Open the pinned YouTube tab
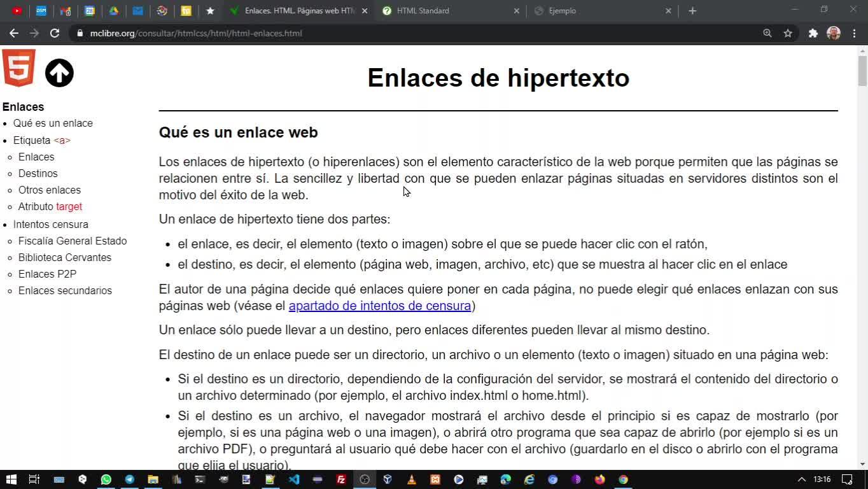The image size is (868, 489). pyautogui.click(x=17, y=11)
